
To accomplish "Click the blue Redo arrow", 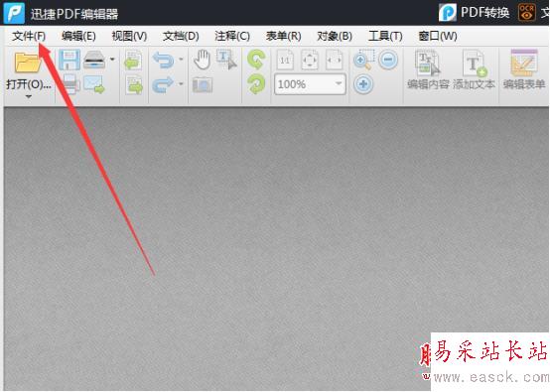I will tap(164, 85).
